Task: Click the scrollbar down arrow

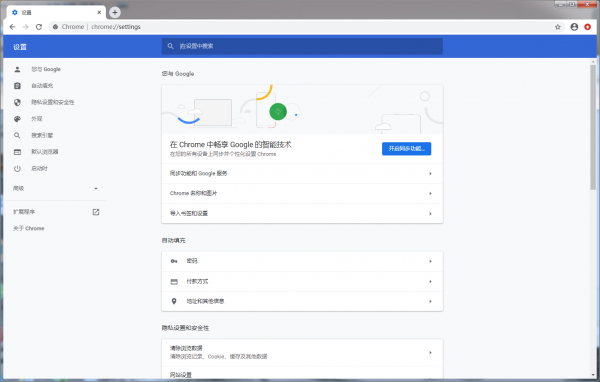Action: [x=593, y=375]
